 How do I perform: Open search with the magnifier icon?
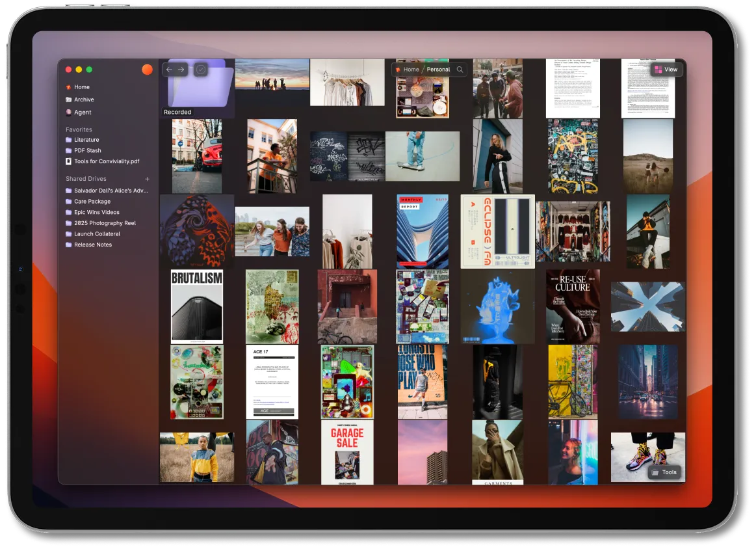pyautogui.click(x=460, y=70)
